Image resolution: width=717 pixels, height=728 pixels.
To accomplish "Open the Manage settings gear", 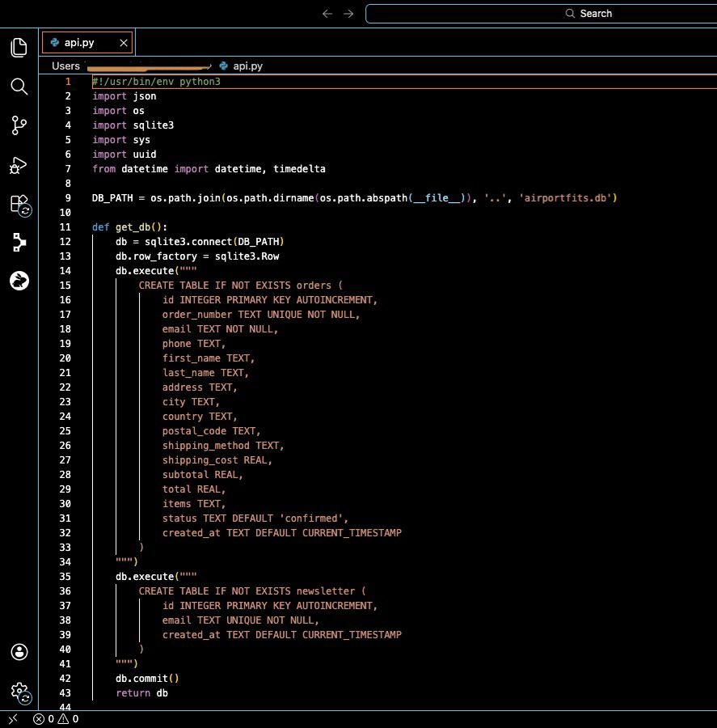I will click(20, 692).
